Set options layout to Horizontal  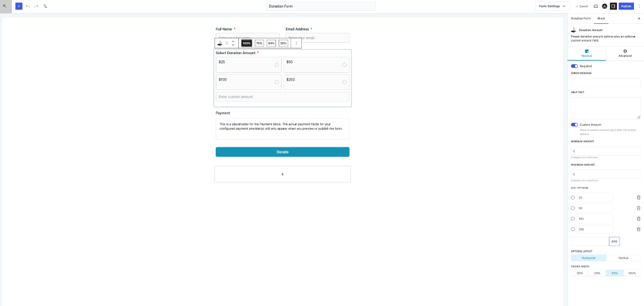pyautogui.click(x=588, y=258)
